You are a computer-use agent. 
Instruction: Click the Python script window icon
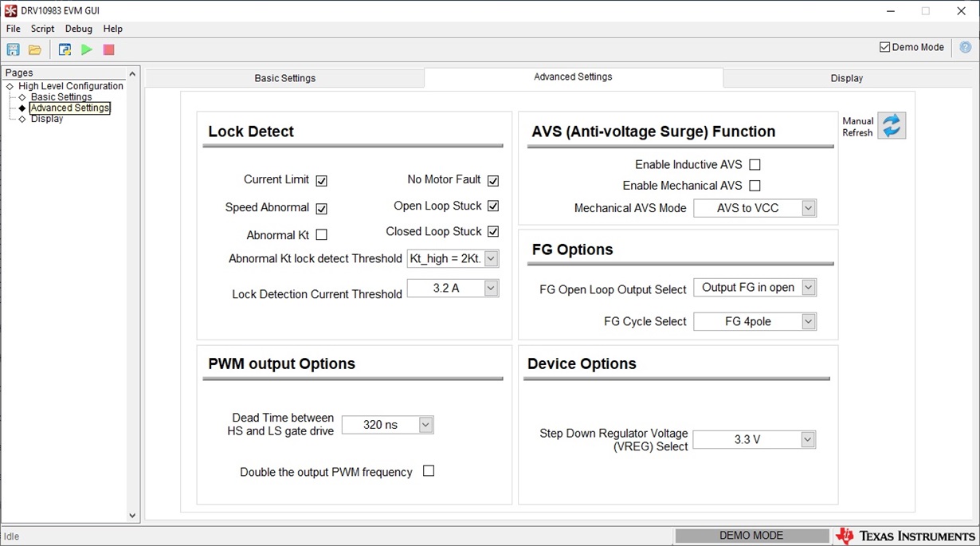65,49
